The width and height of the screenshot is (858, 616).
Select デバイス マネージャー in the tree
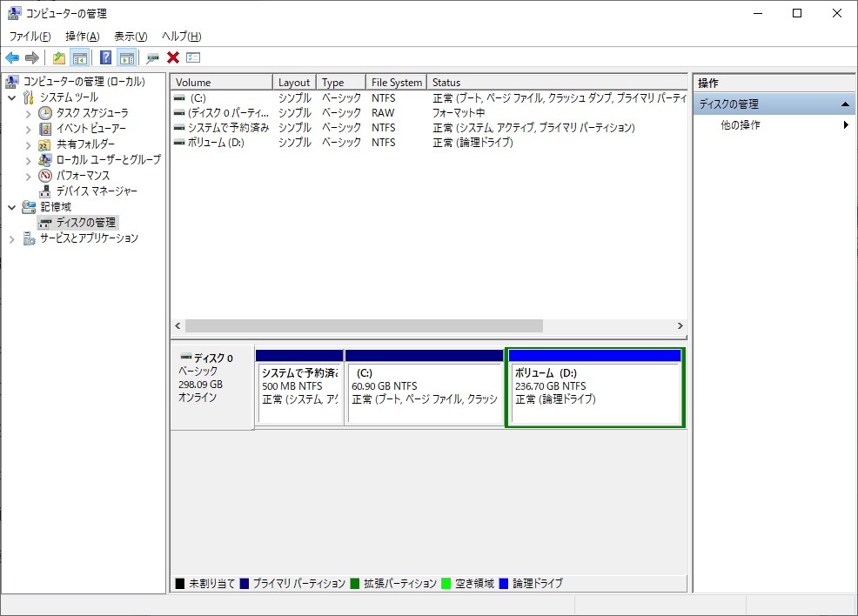(97, 191)
